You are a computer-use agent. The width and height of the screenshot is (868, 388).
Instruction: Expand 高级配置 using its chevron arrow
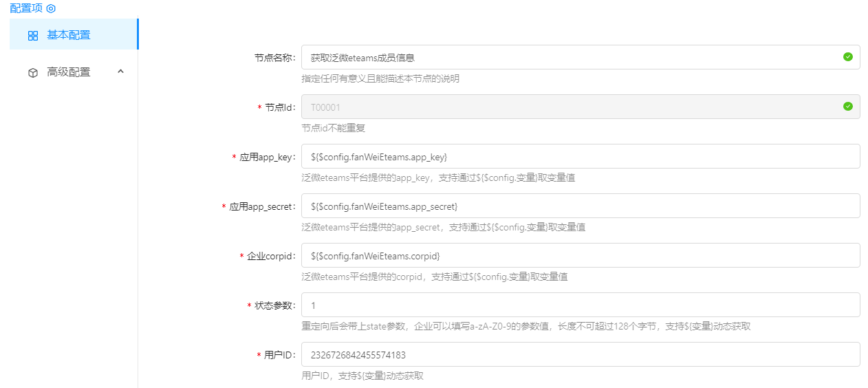click(x=120, y=72)
